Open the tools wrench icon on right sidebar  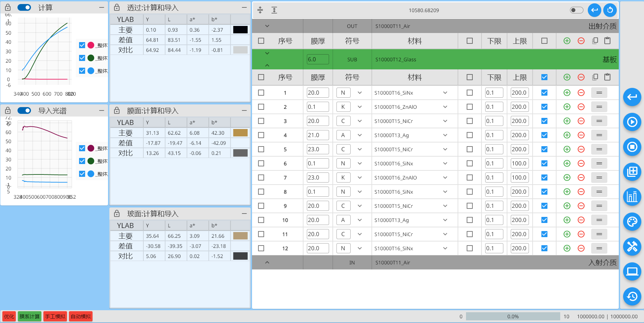tap(632, 247)
